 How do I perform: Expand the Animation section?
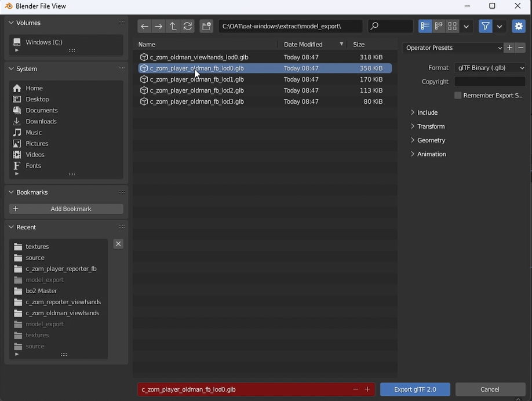coord(431,154)
